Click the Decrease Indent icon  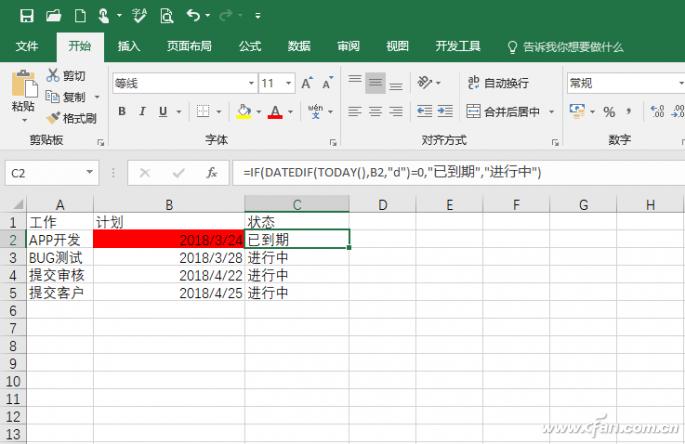(424, 111)
